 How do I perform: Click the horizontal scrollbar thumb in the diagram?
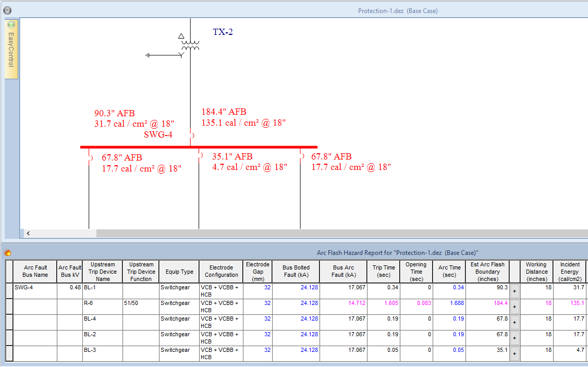pyautogui.click(x=339, y=234)
